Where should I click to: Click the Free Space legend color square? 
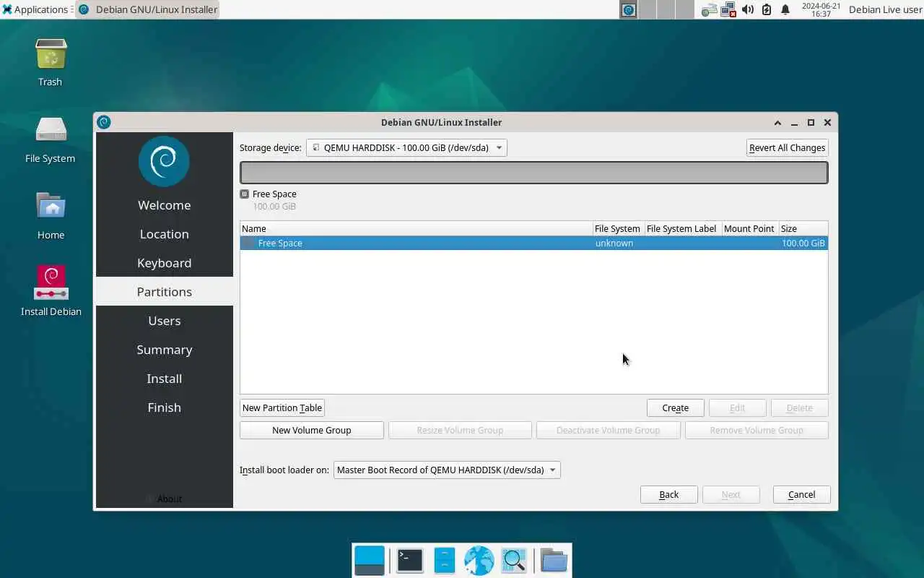[x=245, y=194]
